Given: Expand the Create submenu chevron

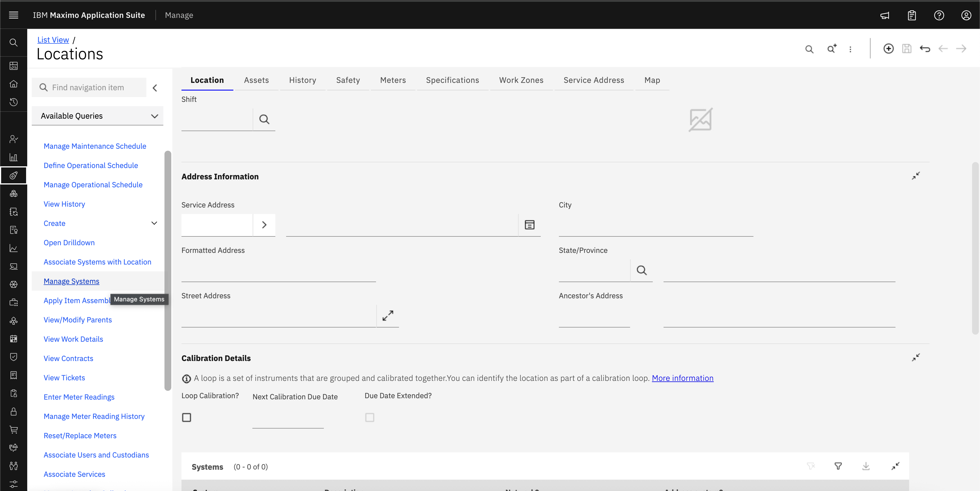Looking at the screenshot, I should click(x=154, y=223).
